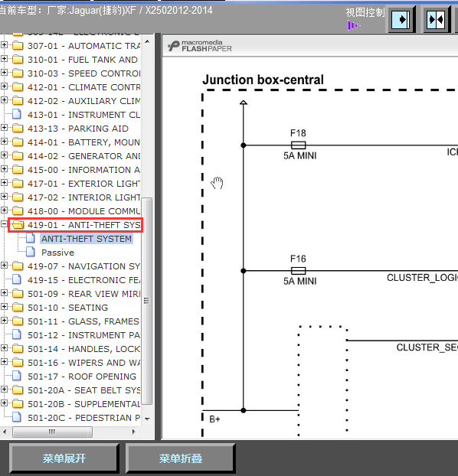Viewport: 458px width, 476px height.
Task: Expand the 501-14 Handles, Locks node
Action: click(x=4, y=348)
